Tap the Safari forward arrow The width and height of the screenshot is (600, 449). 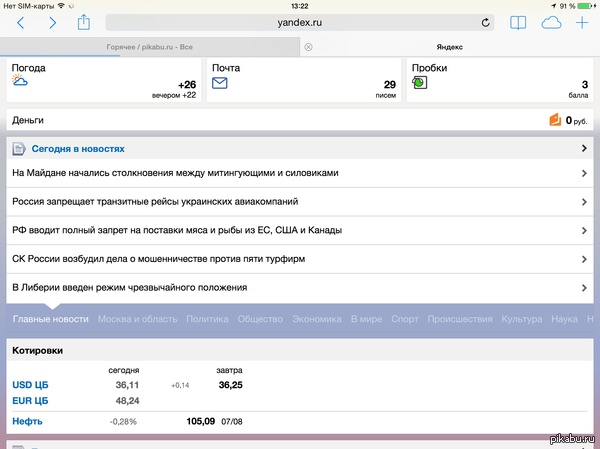[x=53, y=22]
